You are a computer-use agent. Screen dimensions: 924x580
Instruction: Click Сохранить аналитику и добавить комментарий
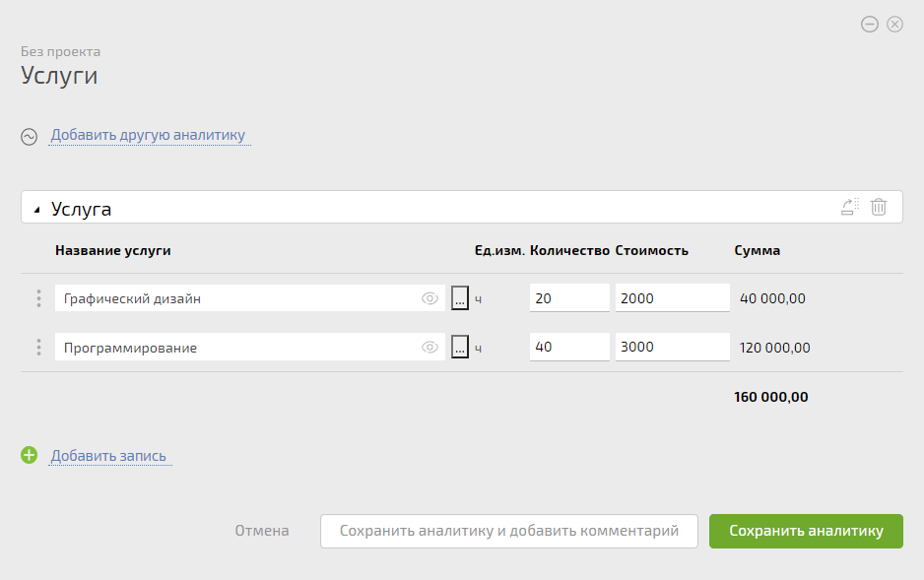point(509,531)
